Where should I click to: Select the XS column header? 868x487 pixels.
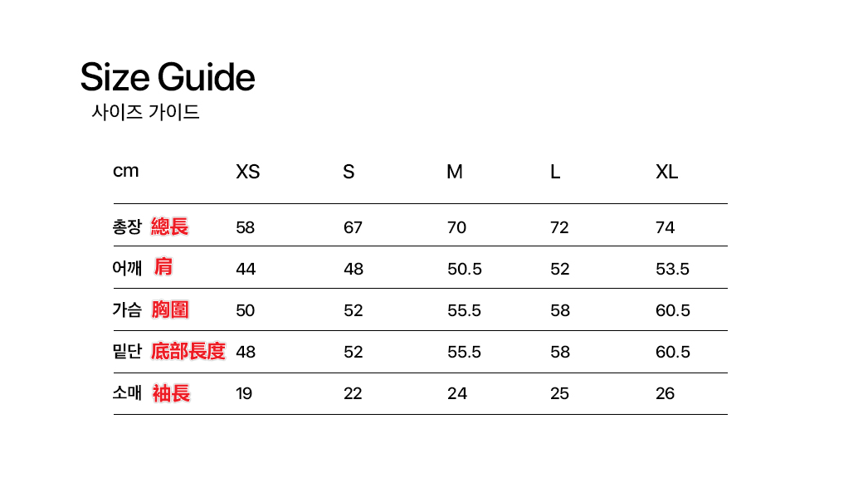[x=247, y=172]
